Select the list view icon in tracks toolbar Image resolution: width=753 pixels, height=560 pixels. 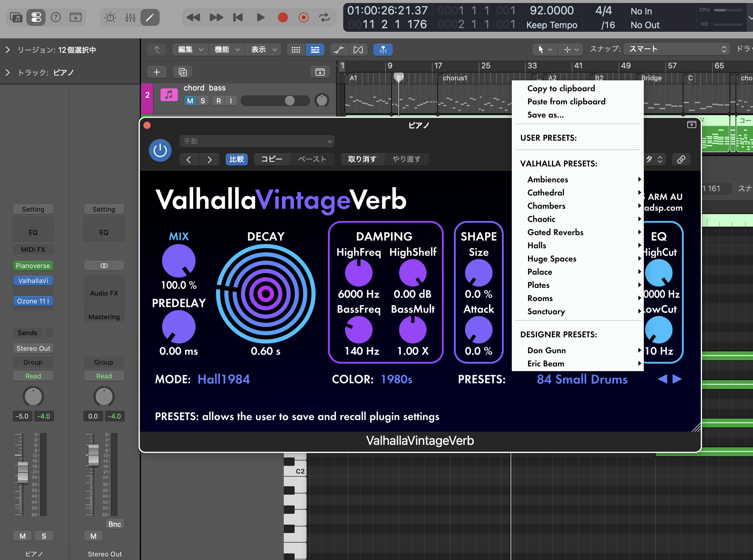coord(315,50)
